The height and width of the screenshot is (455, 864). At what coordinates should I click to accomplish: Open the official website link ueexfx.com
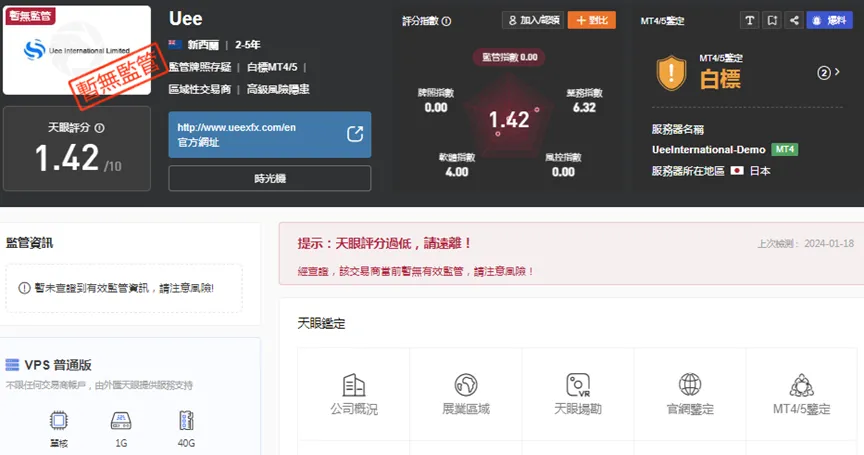236,127
